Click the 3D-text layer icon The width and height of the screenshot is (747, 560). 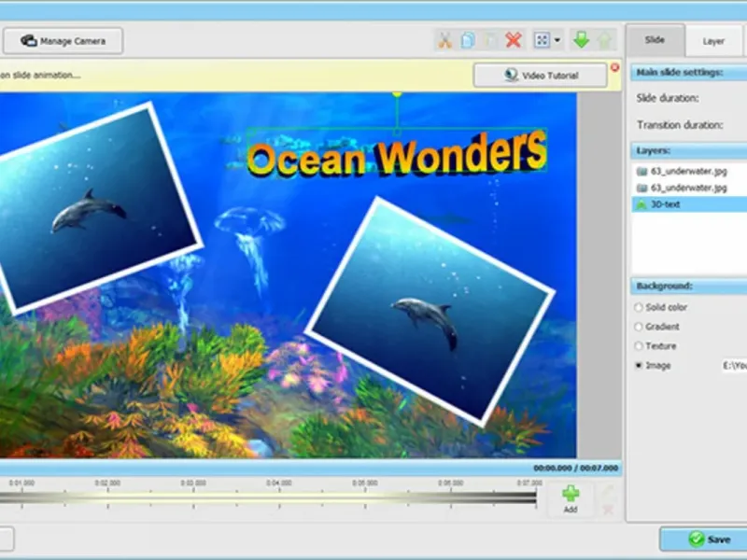641,204
